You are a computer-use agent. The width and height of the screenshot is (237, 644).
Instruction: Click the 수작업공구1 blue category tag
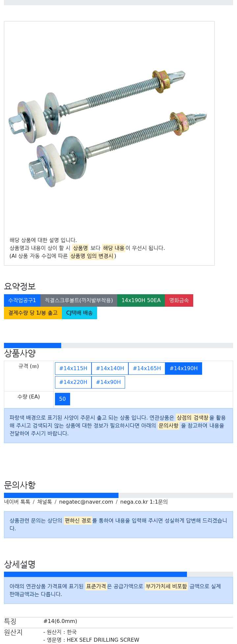22,300
